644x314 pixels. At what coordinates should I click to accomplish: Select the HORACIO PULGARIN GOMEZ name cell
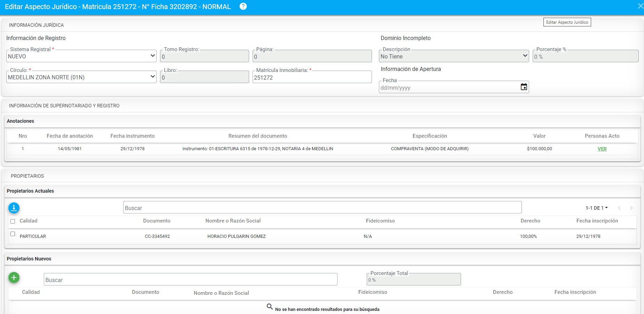[237, 236]
